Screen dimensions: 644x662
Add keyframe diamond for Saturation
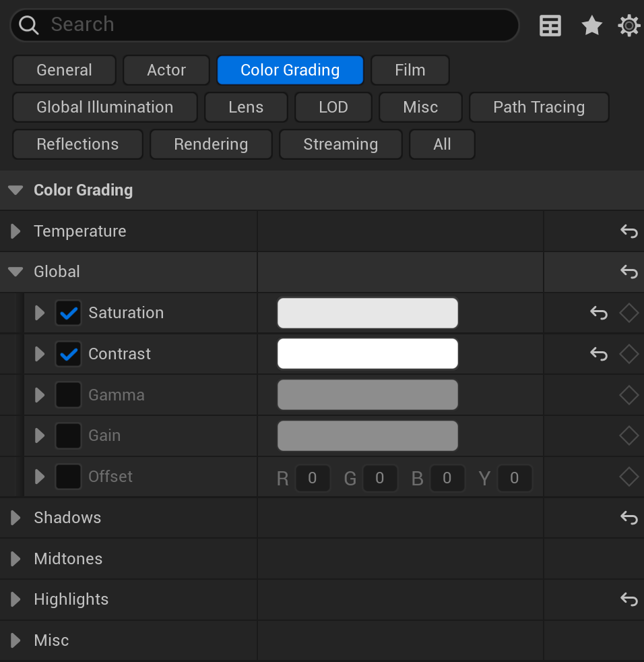tap(629, 313)
